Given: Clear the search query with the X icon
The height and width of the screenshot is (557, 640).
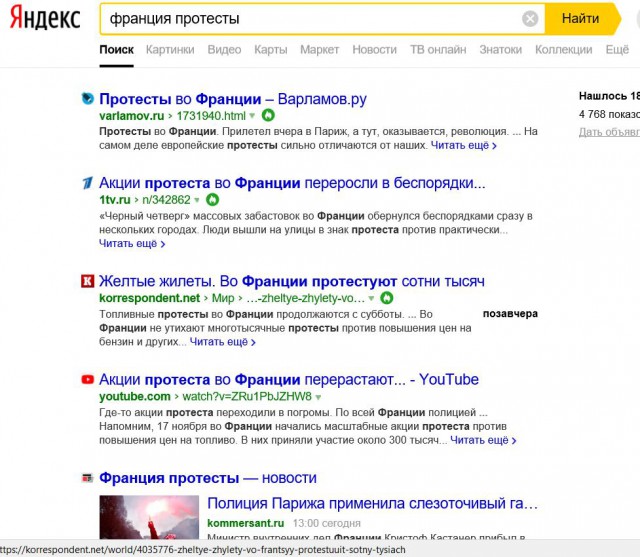Looking at the screenshot, I should pos(530,19).
